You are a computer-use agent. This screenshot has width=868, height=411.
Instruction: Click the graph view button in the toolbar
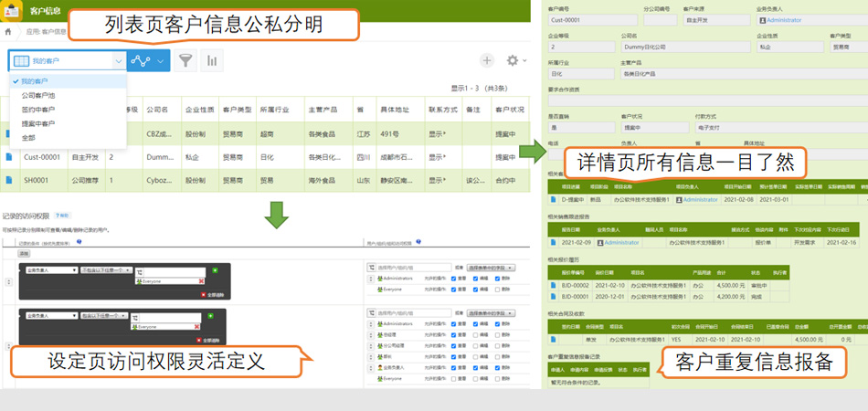point(140,60)
